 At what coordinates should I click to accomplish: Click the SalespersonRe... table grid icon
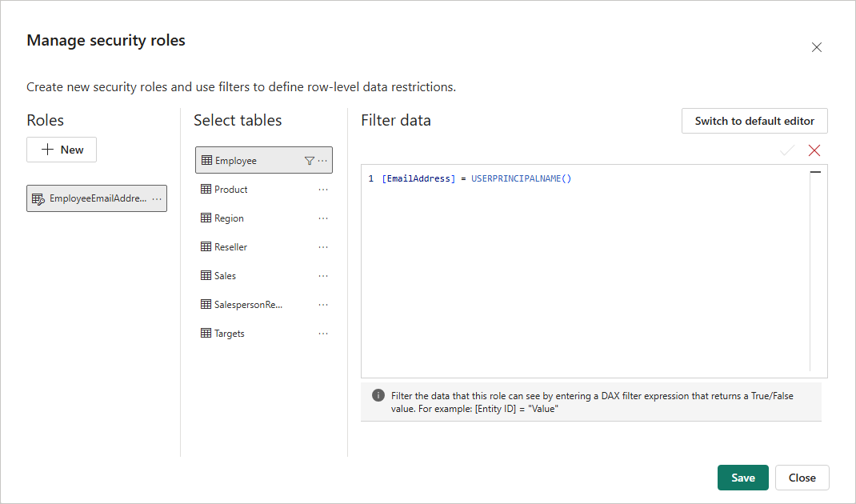206,304
